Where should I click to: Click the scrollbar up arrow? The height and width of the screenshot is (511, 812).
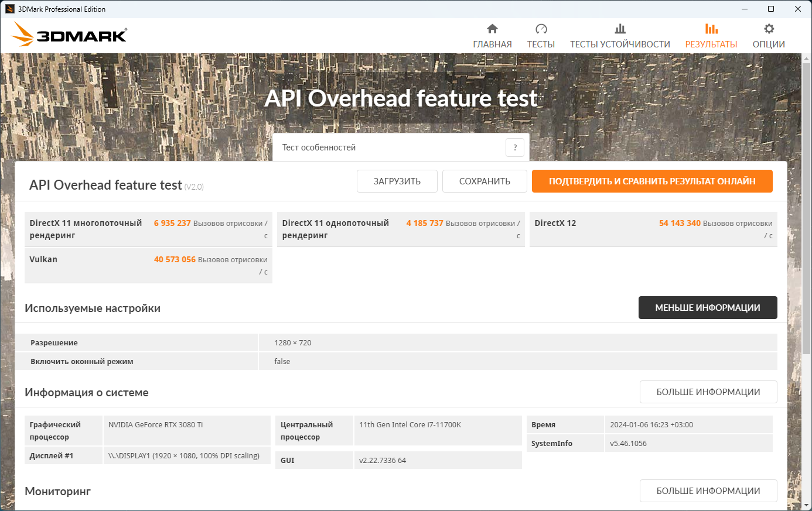click(x=806, y=59)
